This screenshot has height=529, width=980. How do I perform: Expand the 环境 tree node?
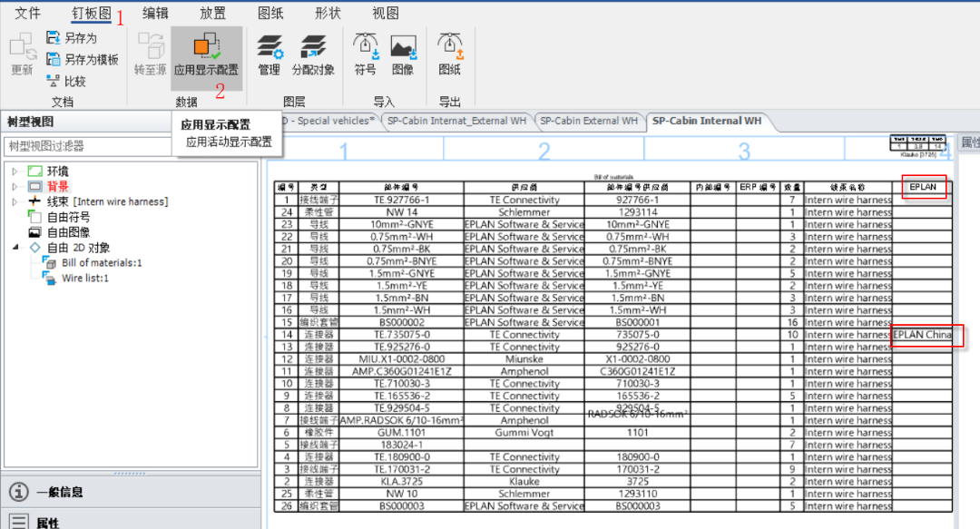coord(15,171)
